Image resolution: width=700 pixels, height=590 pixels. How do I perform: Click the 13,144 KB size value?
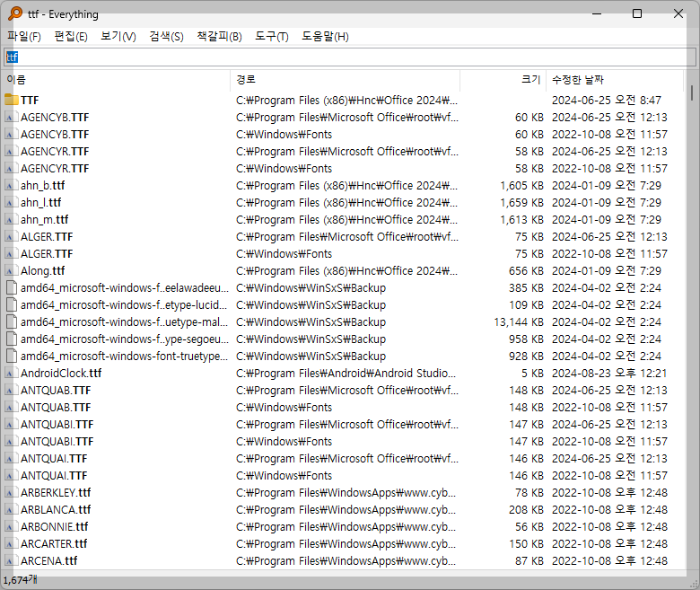[x=519, y=322]
